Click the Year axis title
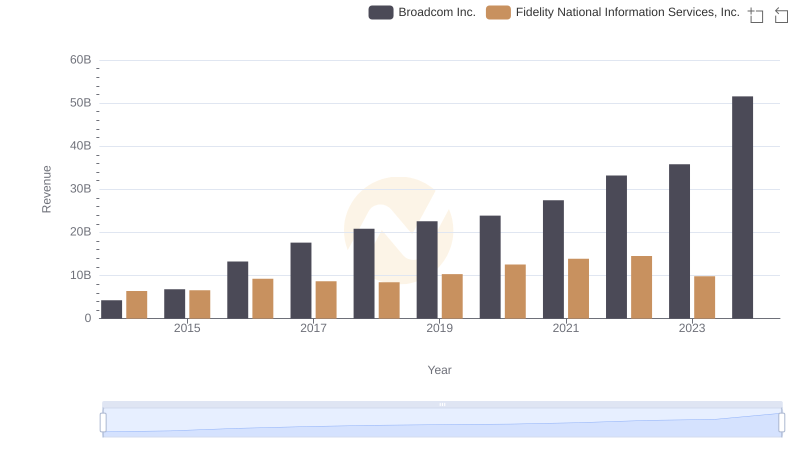Screen dimensions: 800x461 (439, 370)
